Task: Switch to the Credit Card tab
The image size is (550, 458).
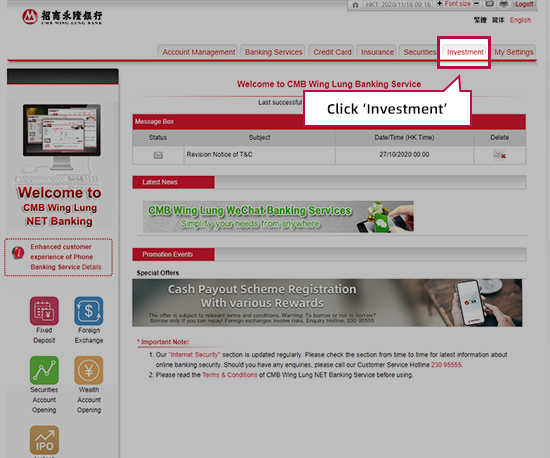Action: 332,52
